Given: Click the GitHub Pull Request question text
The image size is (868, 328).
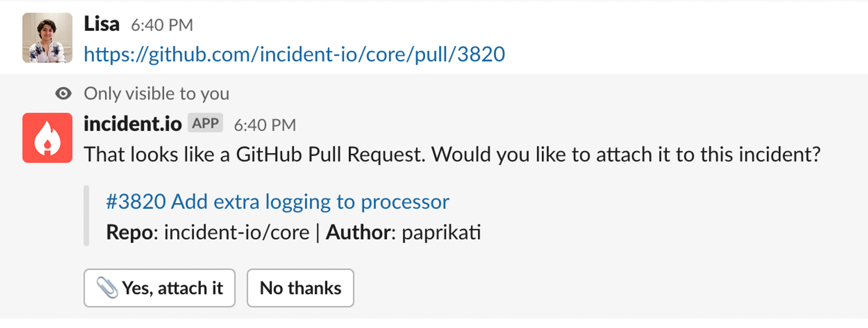Looking at the screenshot, I should [x=452, y=155].
